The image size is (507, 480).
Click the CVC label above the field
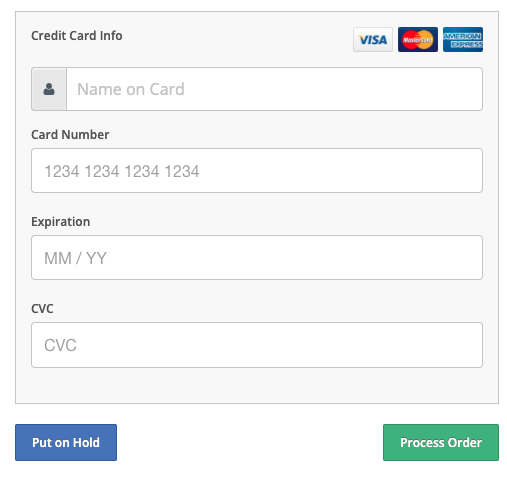pos(42,309)
